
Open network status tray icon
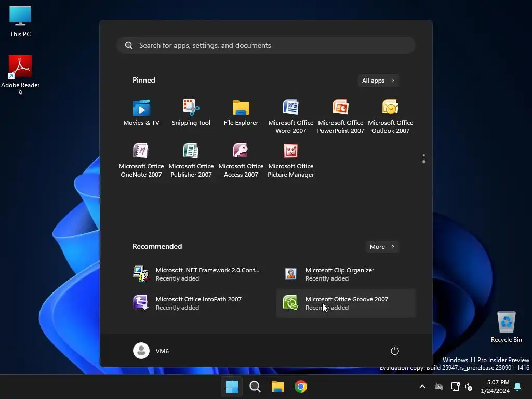tap(455, 387)
